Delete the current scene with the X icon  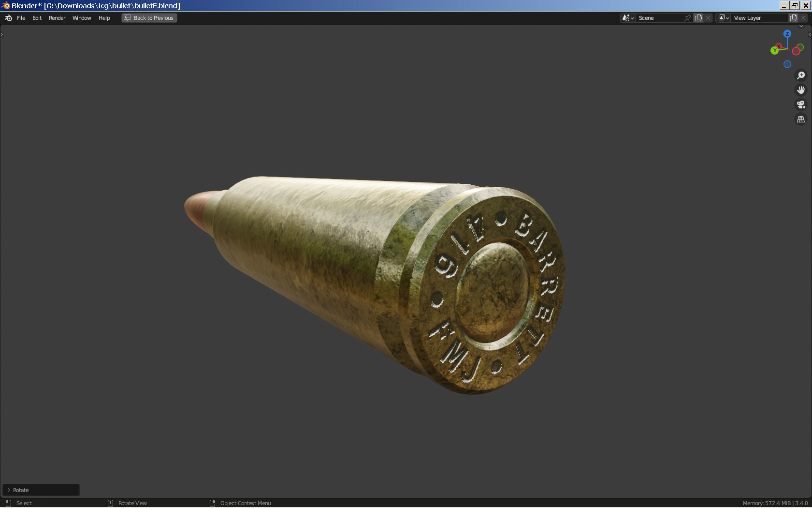(x=708, y=18)
